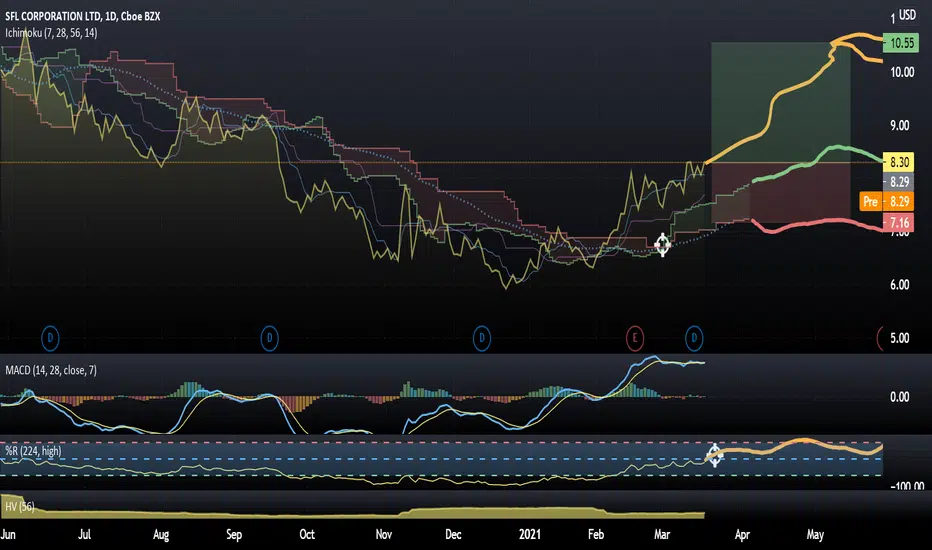Click the Feb label on time axis

[x=596, y=534]
